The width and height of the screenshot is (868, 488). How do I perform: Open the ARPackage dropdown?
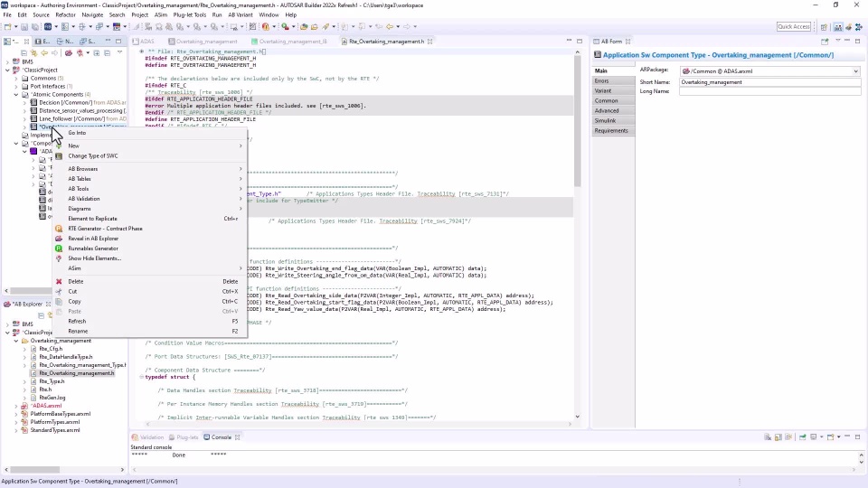855,71
